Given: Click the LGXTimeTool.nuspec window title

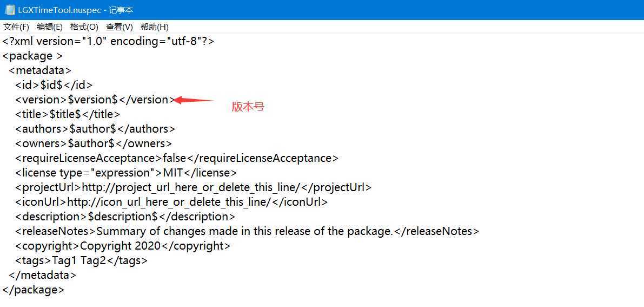Looking at the screenshot, I should point(76,10).
